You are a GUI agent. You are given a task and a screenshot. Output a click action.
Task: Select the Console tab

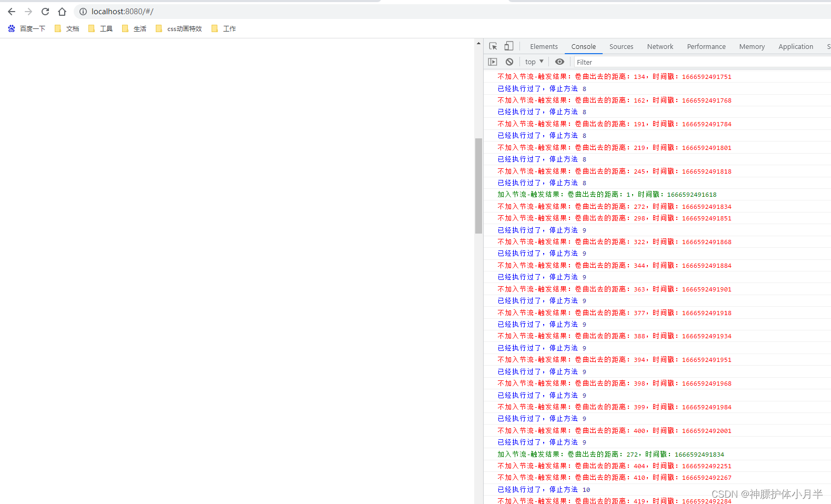pos(584,47)
